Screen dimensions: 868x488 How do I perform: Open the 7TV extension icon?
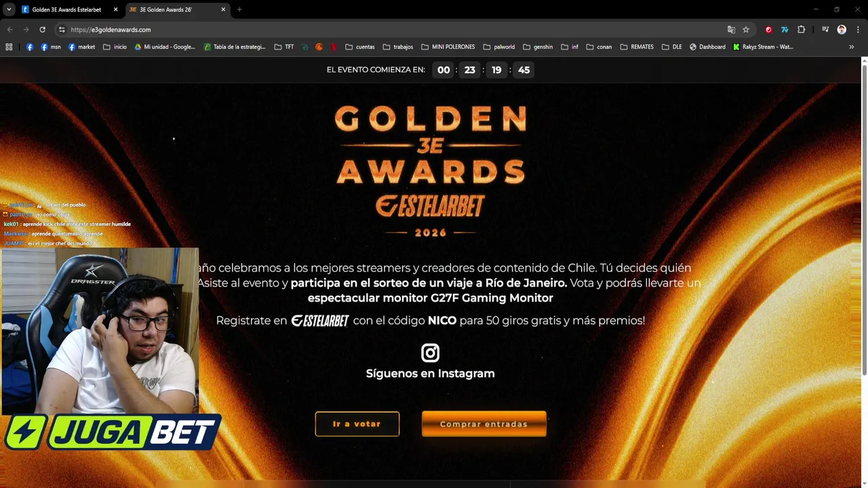785,30
